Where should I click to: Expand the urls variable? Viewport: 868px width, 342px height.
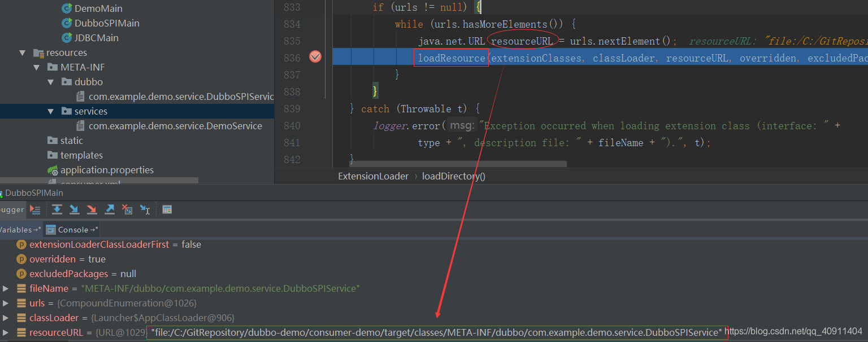point(6,303)
